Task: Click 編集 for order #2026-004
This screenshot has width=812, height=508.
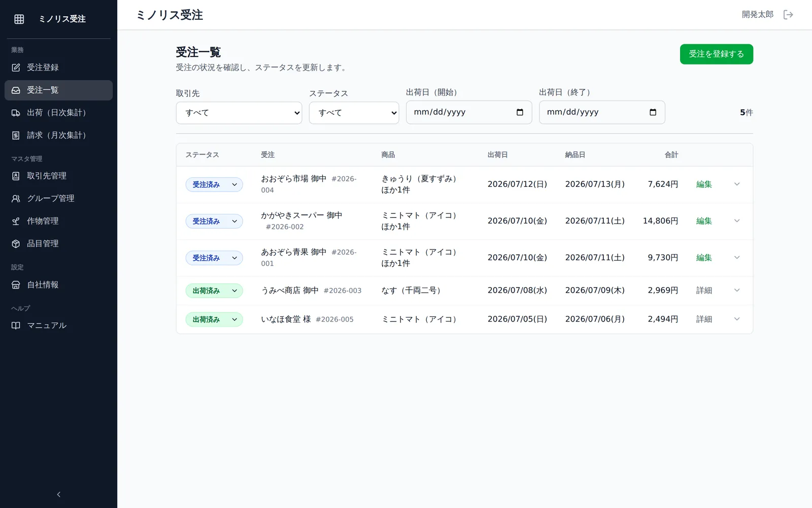Action: coord(704,184)
